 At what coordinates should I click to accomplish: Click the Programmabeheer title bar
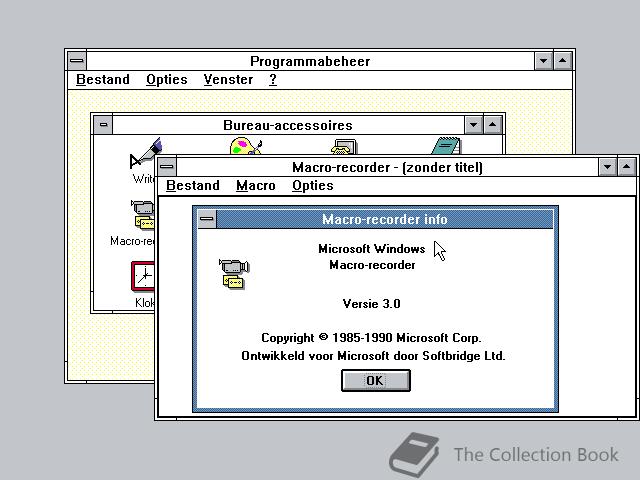(310, 61)
